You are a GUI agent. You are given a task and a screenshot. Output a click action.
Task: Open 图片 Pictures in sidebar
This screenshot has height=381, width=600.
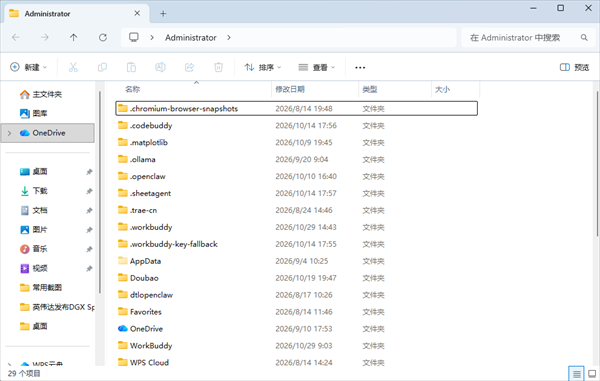coord(34,230)
